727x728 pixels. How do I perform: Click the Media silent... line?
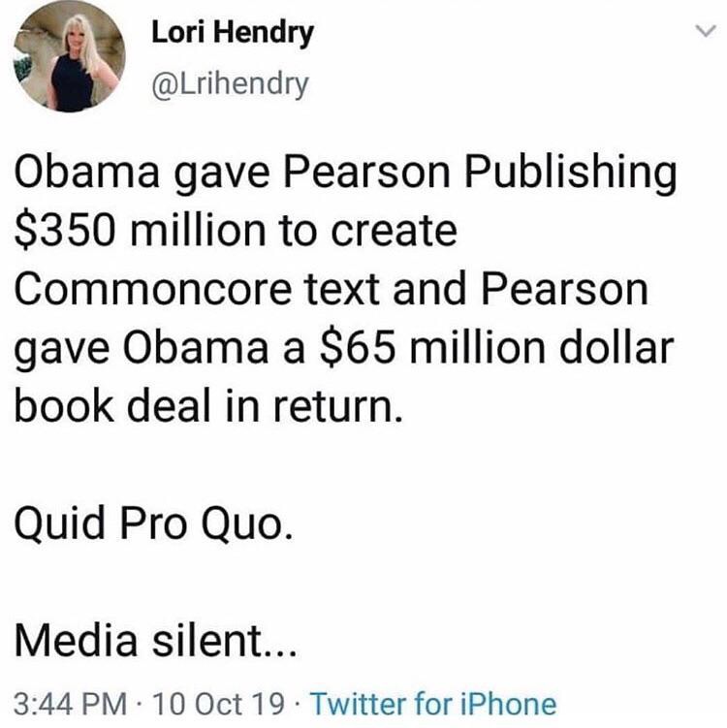click(155, 640)
